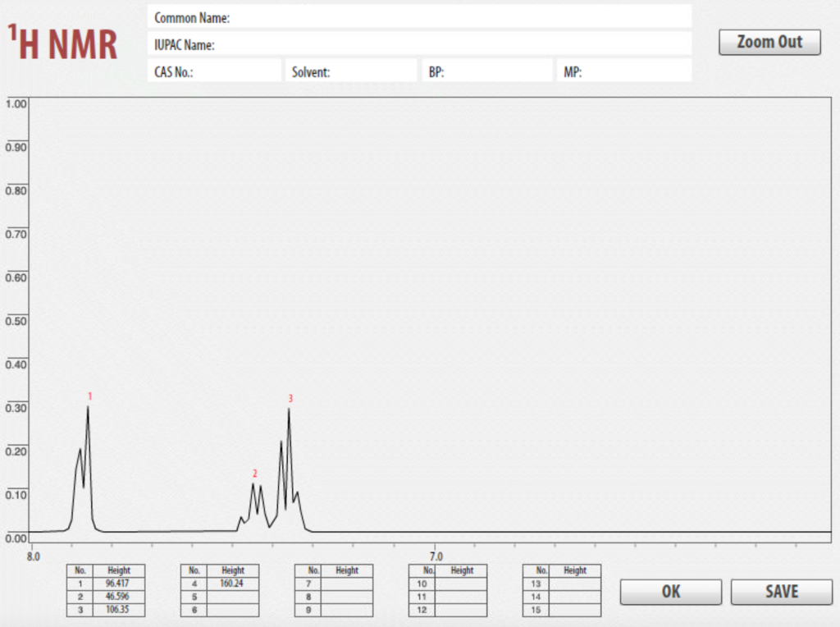Click peak marker 3 above the tallest peak
840x627 pixels.
tap(289, 398)
